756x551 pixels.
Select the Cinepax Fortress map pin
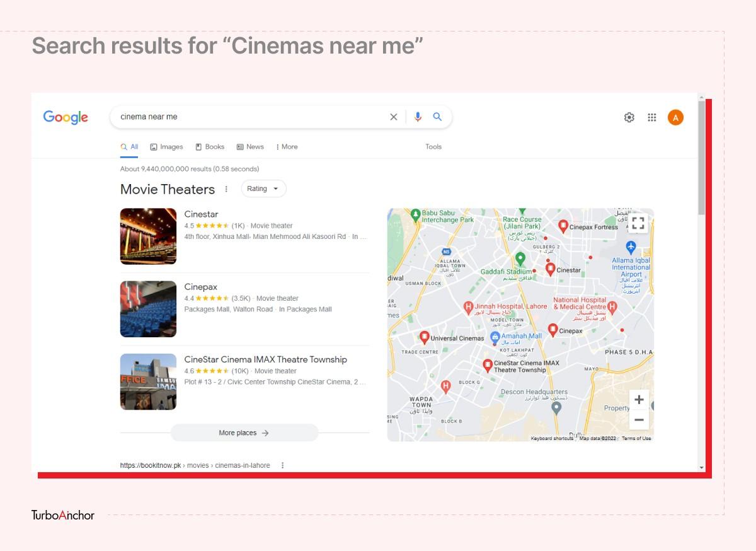563,226
